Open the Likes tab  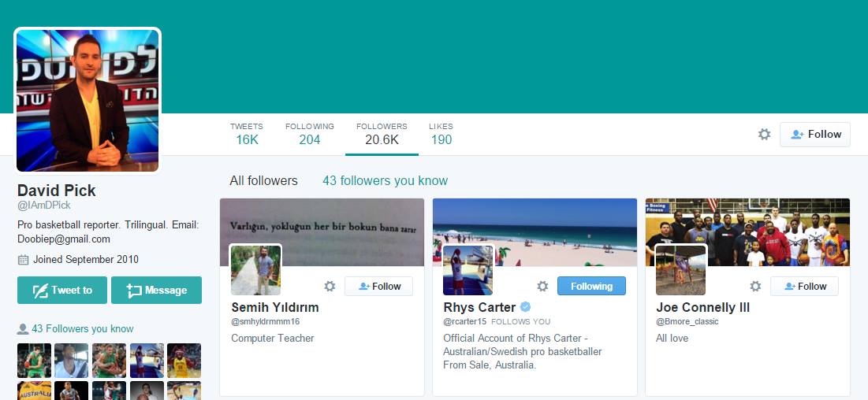pyautogui.click(x=441, y=134)
